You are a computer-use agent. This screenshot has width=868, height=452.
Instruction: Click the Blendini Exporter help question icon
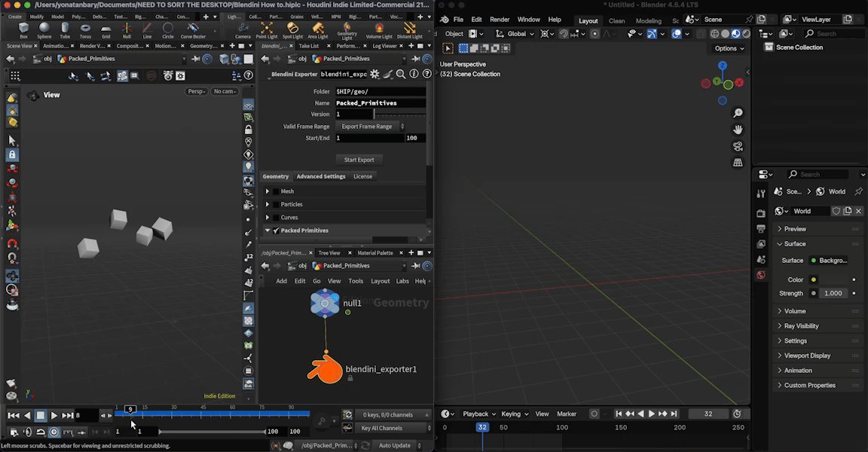coord(426,74)
